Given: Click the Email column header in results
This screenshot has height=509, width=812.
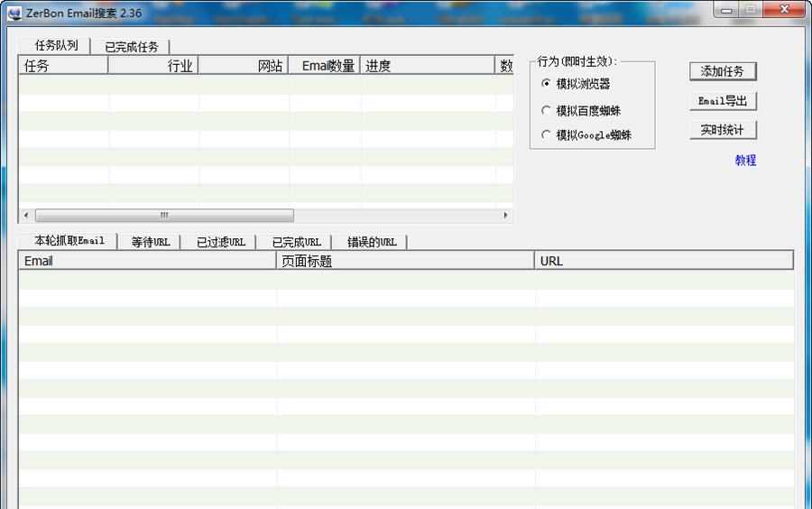Looking at the screenshot, I should 147,261.
